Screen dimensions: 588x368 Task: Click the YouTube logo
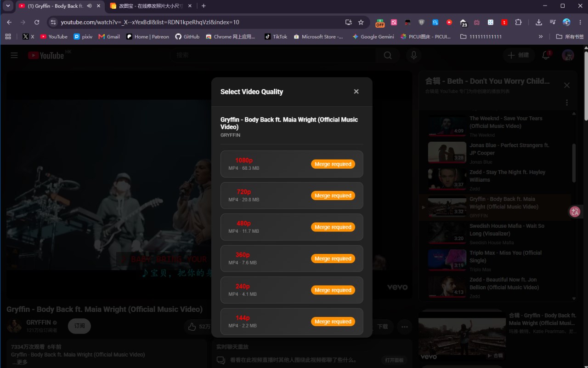[46, 55]
